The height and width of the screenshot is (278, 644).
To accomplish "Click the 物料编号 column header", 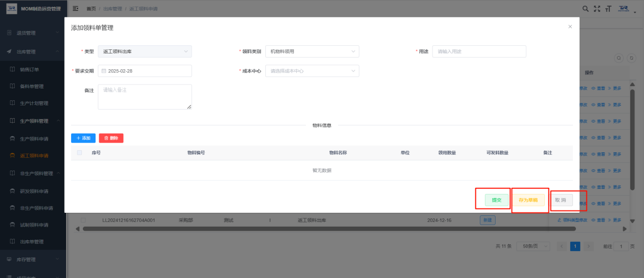I will pyautogui.click(x=196, y=153).
